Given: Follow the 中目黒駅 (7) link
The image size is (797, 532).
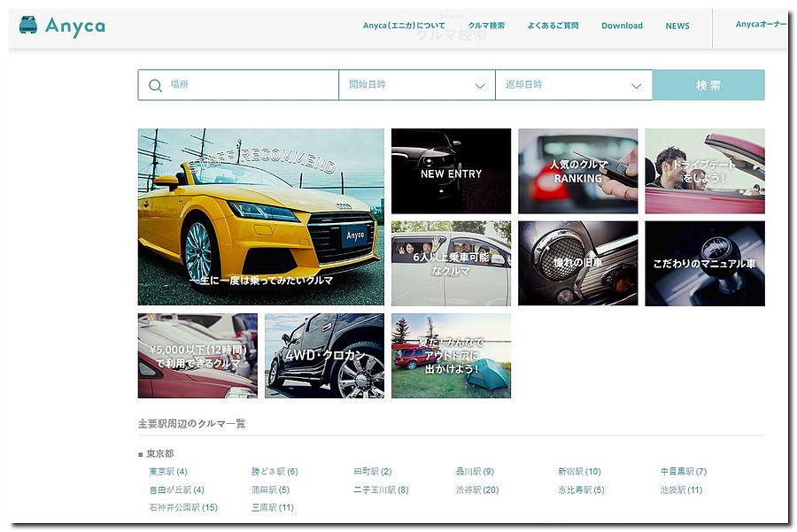Looking at the screenshot, I should coord(684,472).
